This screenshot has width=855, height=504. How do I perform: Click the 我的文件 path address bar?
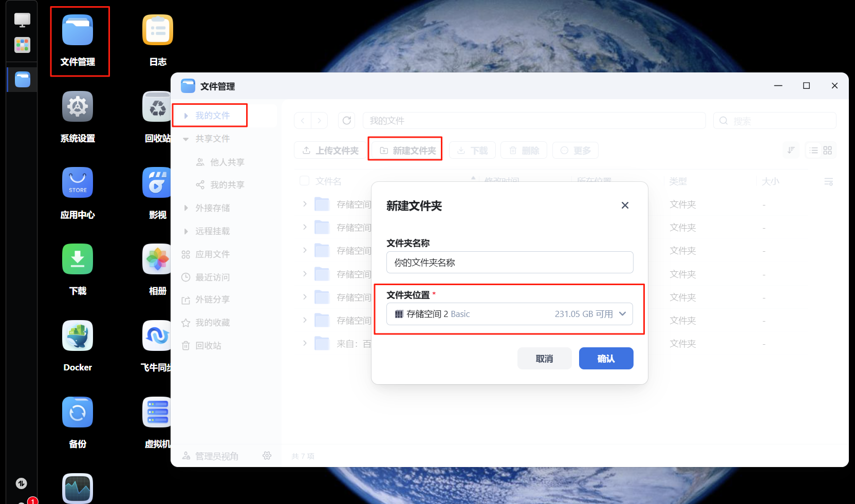click(534, 121)
